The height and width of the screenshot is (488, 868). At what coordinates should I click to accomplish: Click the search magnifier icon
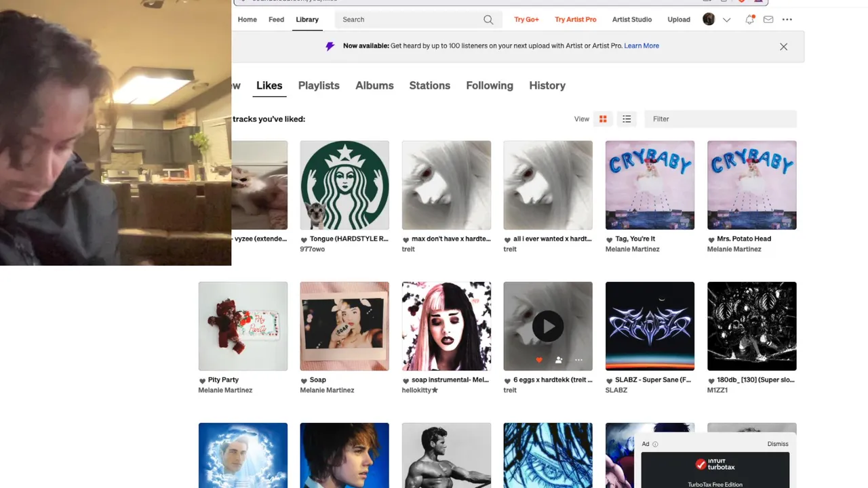point(488,20)
